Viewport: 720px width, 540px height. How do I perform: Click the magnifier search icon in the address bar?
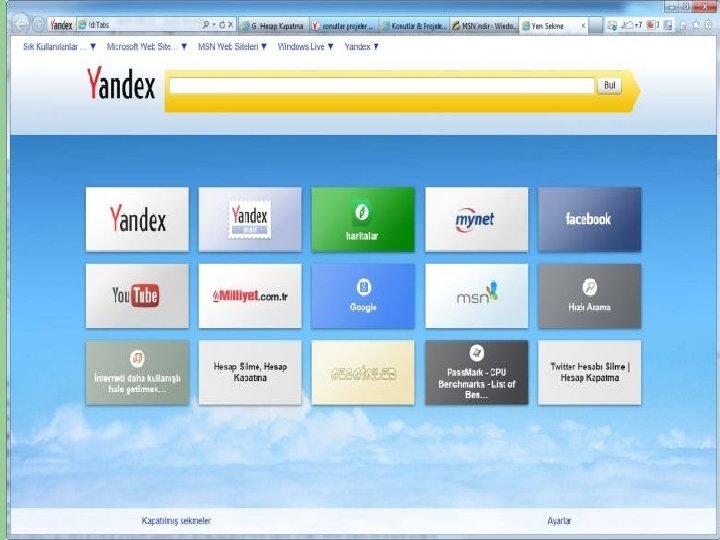(206, 25)
